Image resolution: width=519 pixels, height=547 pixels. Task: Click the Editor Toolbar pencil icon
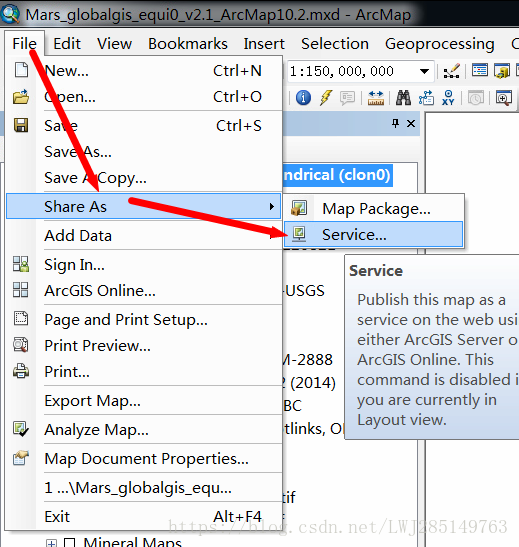452,71
